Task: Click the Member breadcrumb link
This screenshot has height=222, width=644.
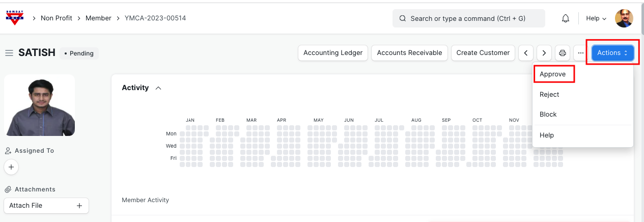Action: pos(98,18)
